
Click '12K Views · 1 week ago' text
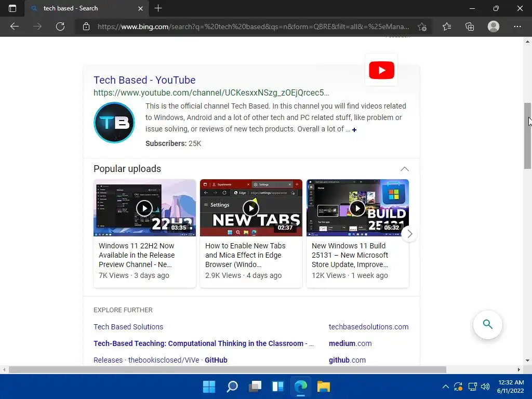[x=350, y=275]
